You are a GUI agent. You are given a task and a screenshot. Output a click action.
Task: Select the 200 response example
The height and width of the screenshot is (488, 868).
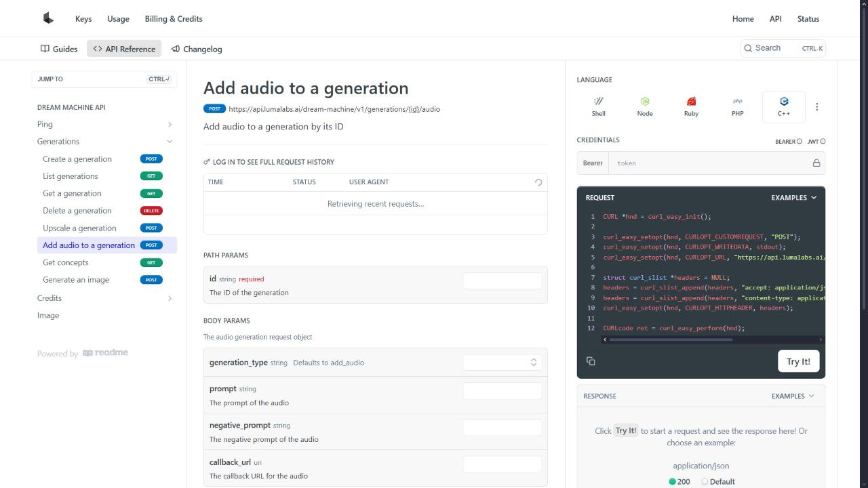pos(679,481)
